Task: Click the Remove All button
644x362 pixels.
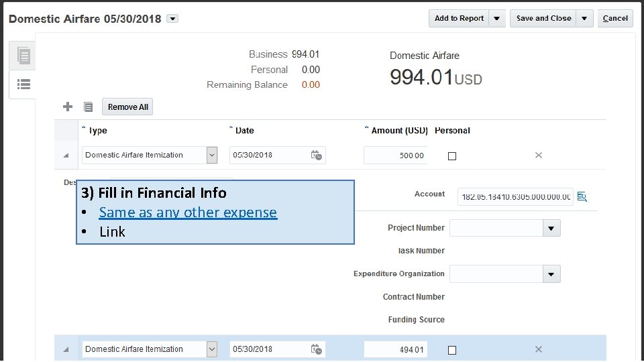Action: pos(127,107)
